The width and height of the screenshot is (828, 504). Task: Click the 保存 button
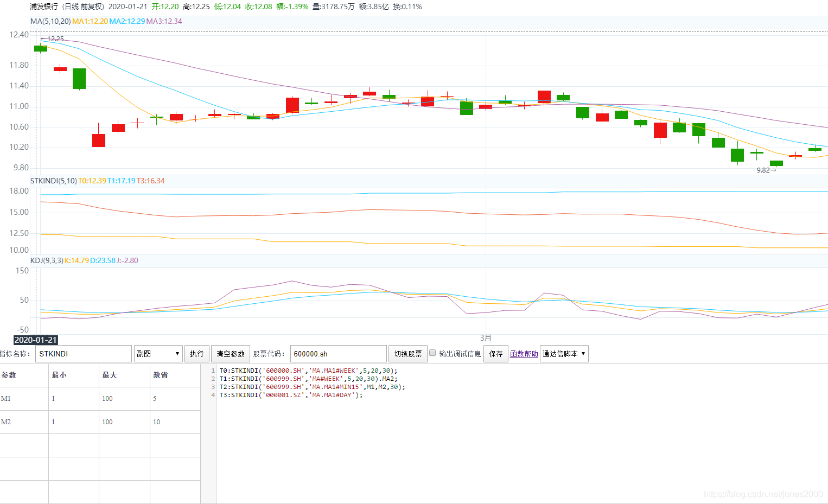496,354
